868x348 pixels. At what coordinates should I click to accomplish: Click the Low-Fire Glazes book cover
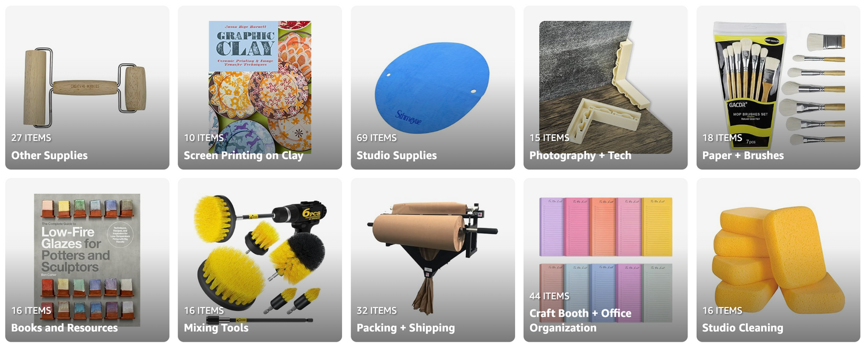coord(87,260)
